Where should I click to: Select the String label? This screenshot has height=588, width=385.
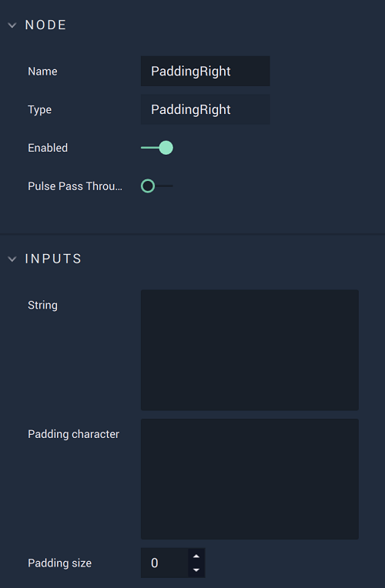43,306
